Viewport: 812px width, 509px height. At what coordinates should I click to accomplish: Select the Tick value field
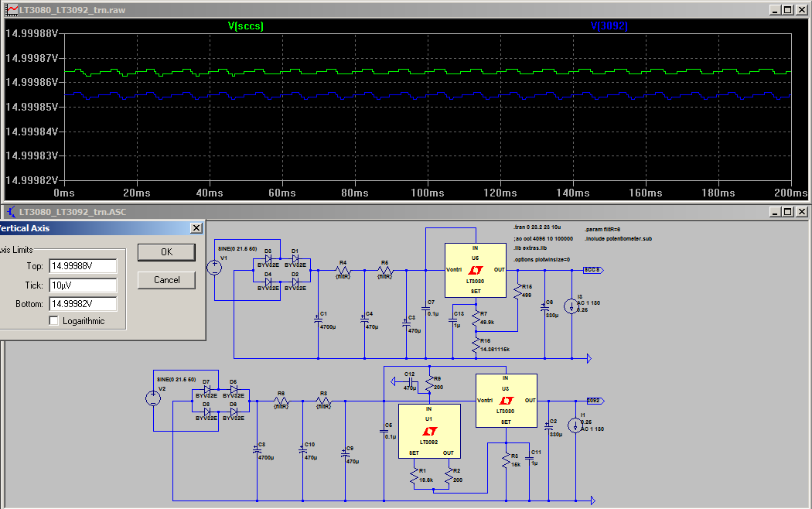point(83,285)
